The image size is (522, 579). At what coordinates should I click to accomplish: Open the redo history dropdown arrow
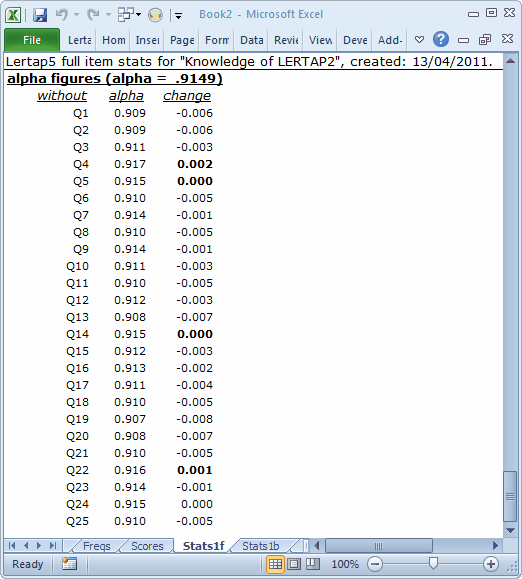pos(108,15)
